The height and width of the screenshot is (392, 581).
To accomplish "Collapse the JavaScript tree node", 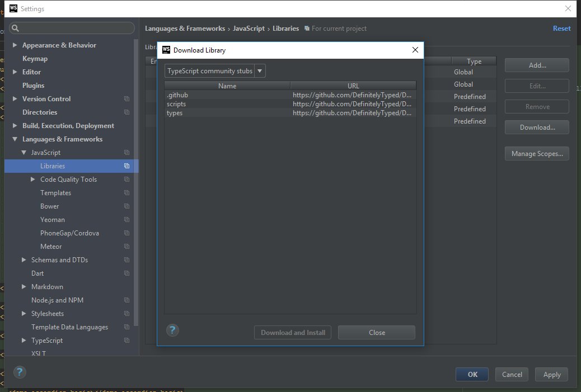I will click(x=24, y=153).
